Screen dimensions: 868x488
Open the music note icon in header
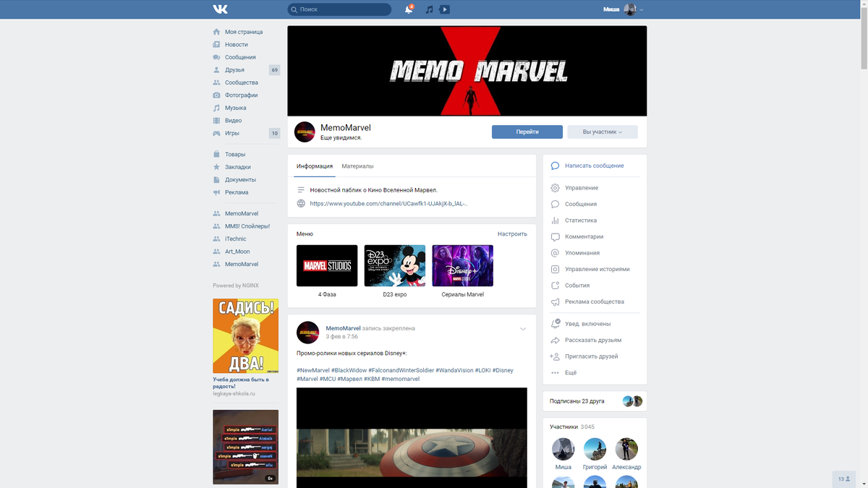(x=430, y=9)
